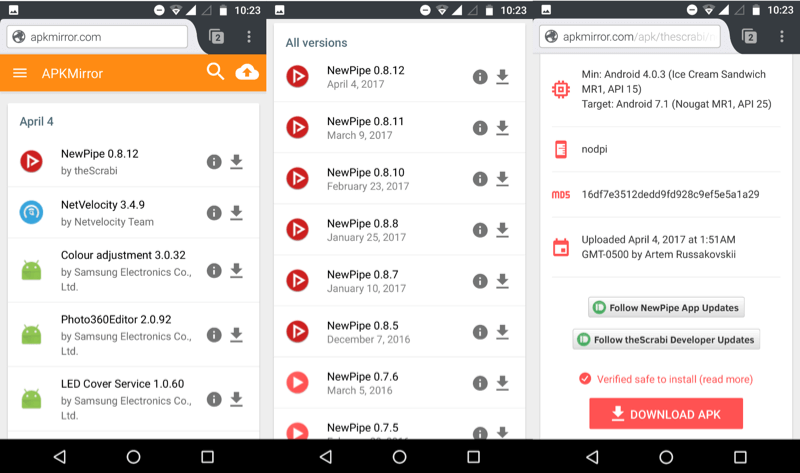The image size is (800, 473).
Task: Show info for NewPipe 0.8.12 April 4, 2017
Action: (480, 77)
